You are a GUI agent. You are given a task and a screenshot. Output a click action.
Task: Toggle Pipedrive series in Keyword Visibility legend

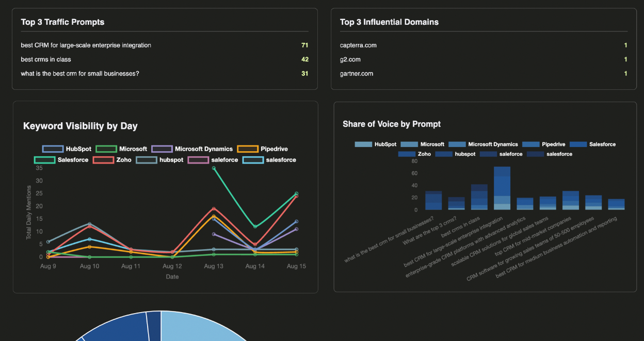point(263,149)
